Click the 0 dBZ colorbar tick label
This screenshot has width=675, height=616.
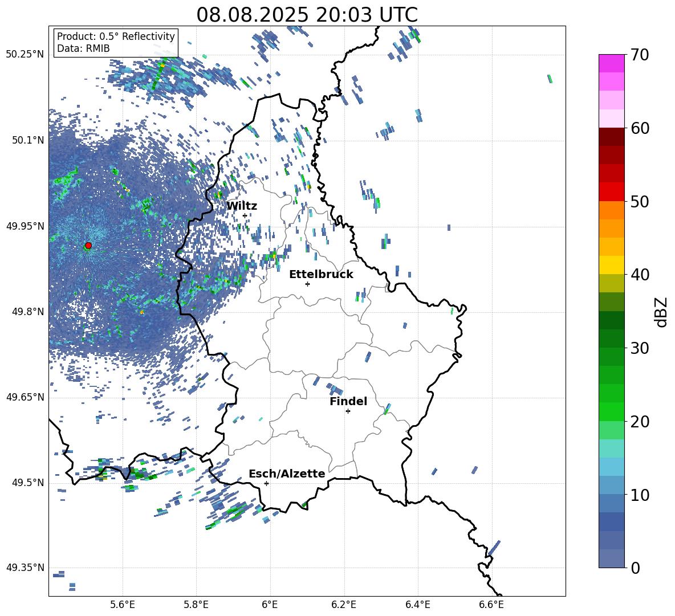[x=635, y=568]
